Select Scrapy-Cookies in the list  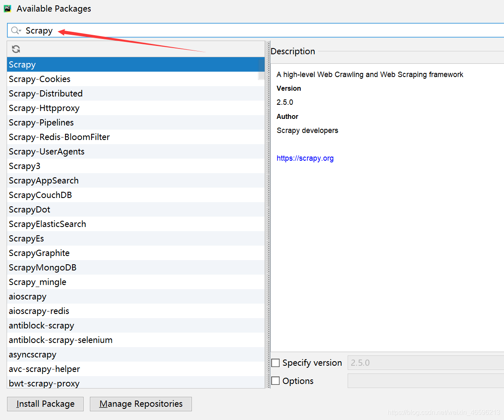(x=136, y=79)
